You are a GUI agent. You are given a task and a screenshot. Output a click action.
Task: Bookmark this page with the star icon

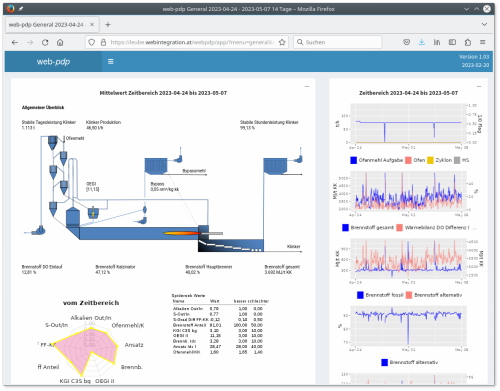click(x=282, y=42)
